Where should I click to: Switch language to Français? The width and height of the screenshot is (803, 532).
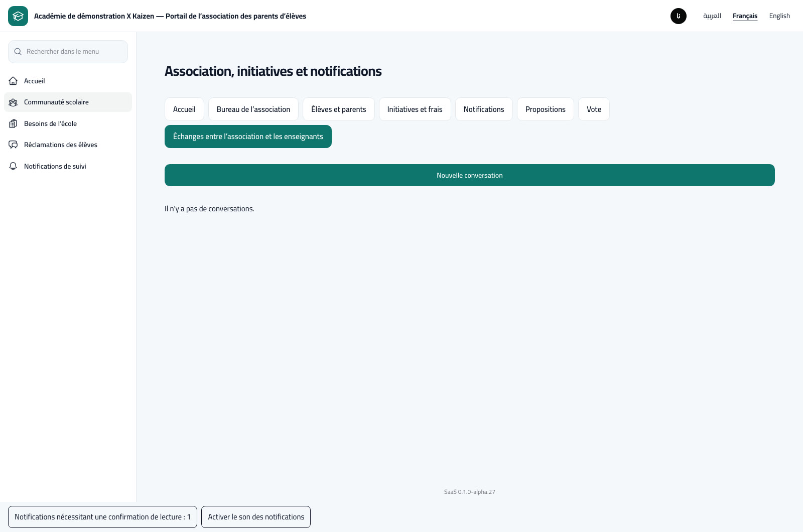(745, 16)
